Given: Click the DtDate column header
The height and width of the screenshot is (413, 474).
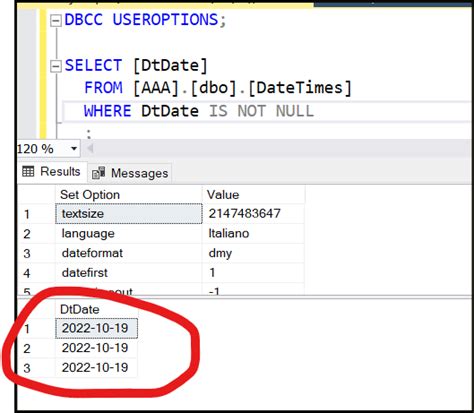Looking at the screenshot, I should (x=96, y=309).
